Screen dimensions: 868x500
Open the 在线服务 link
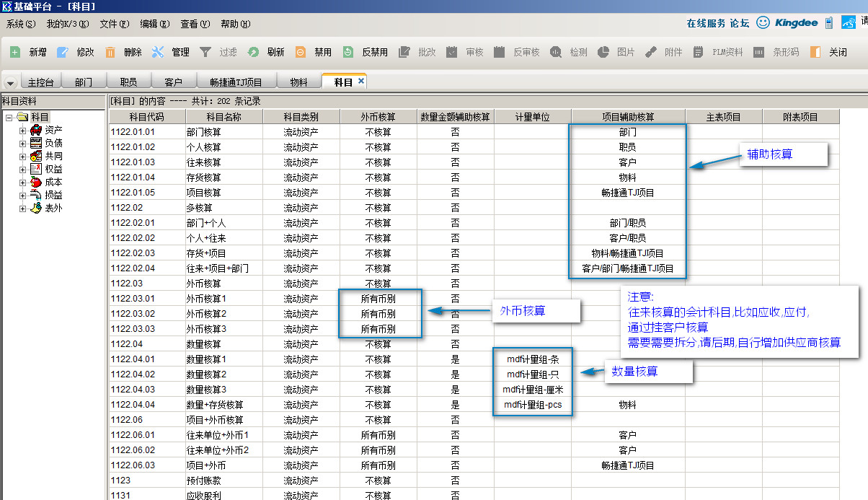point(706,23)
